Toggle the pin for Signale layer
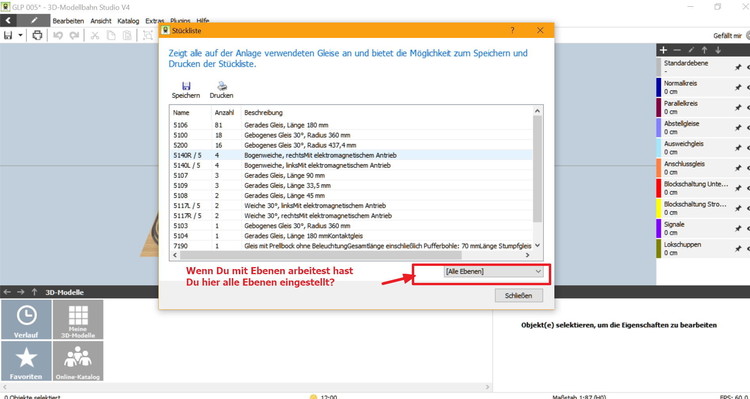The image size is (750, 399). click(738, 229)
